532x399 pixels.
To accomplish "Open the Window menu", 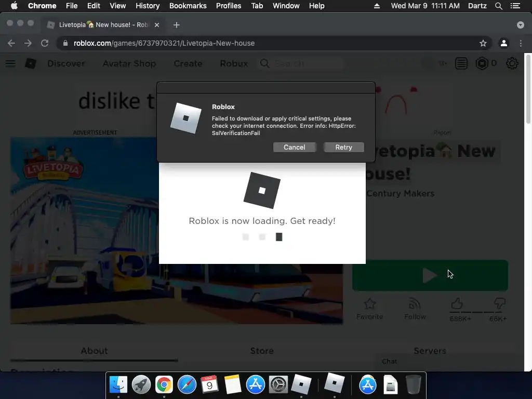I will pos(286,6).
